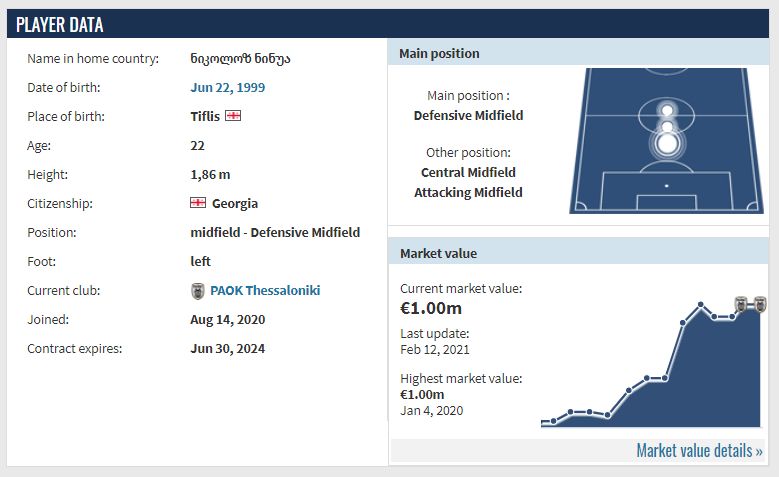Click the current market value €1.00m figure
Image resolution: width=779 pixels, height=477 pixels.
pyautogui.click(x=431, y=308)
